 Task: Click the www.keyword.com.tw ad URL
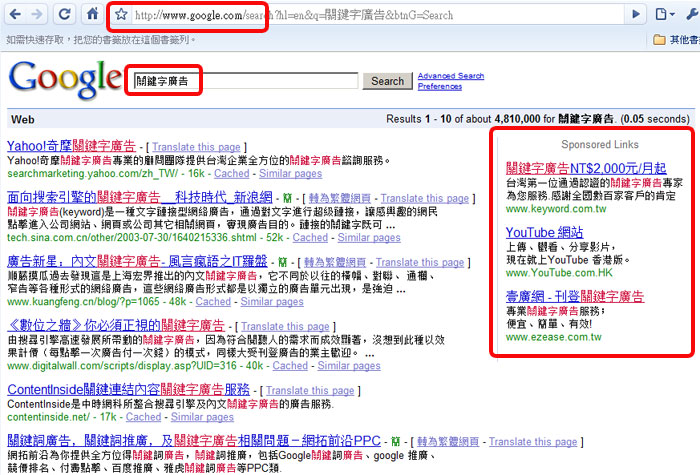[x=556, y=208]
